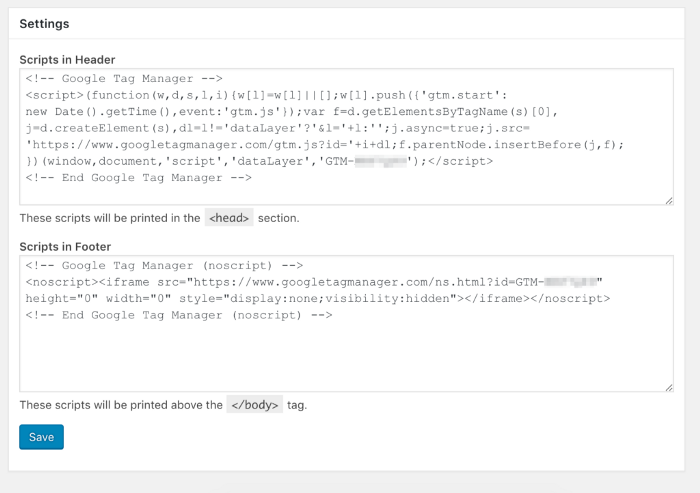This screenshot has height=493, width=700.
Task: Click the </body> code tag in description
Action: (x=254, y=405)
